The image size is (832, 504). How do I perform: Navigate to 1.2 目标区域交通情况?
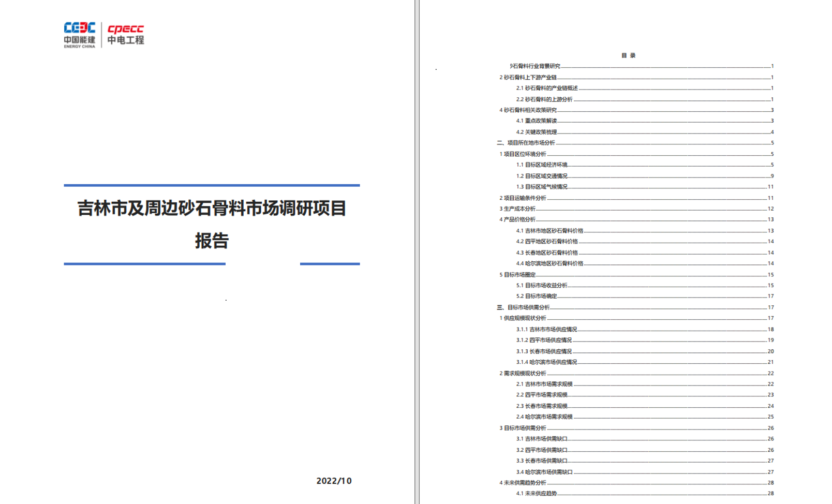(x=542, y=176)
